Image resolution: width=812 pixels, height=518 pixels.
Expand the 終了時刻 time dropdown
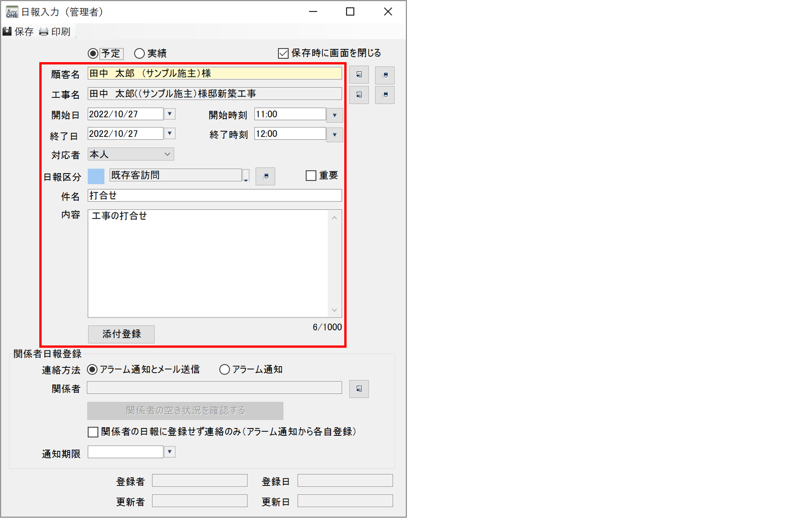(335, 135)
